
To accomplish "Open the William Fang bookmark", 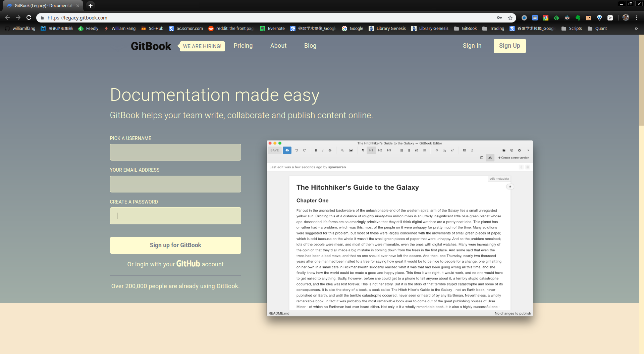I will pyautogui.click(x=120, y=29).
